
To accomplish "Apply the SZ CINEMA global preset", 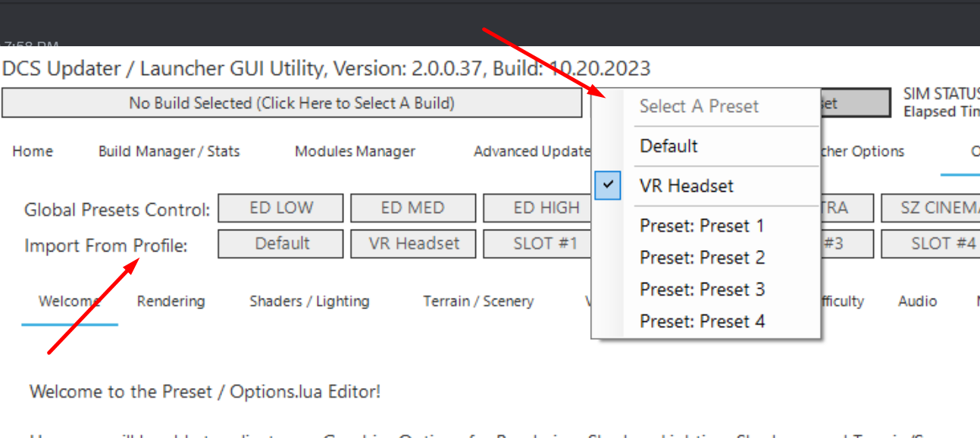I will click(931, 208).
